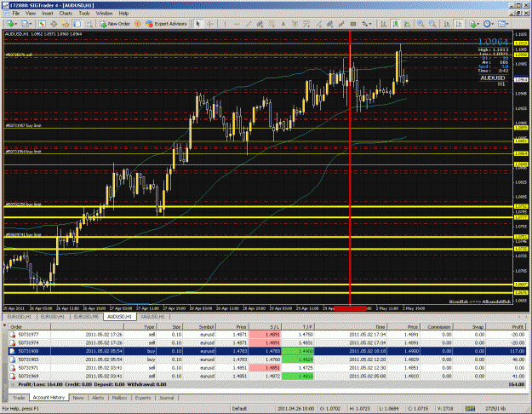
Task: Switch to the EURUSD,M5 chart tab
Action: (x=86, y=317)
